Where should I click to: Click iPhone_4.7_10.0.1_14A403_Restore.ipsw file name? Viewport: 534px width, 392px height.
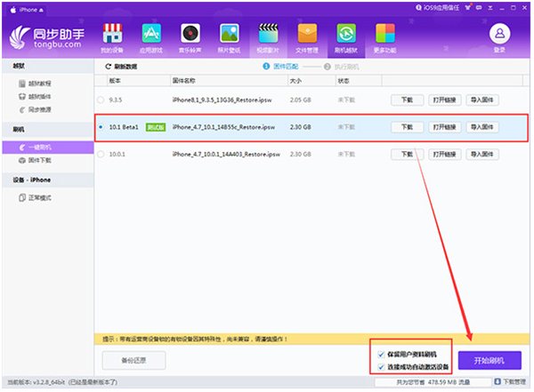pyautogui.click(x=226, y=154)
